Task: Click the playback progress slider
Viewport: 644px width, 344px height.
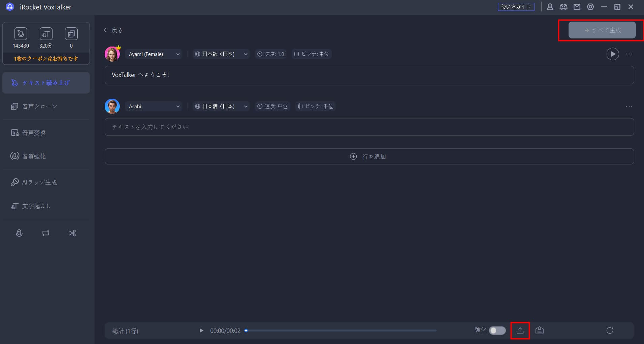Action: [x=340, y=331]
